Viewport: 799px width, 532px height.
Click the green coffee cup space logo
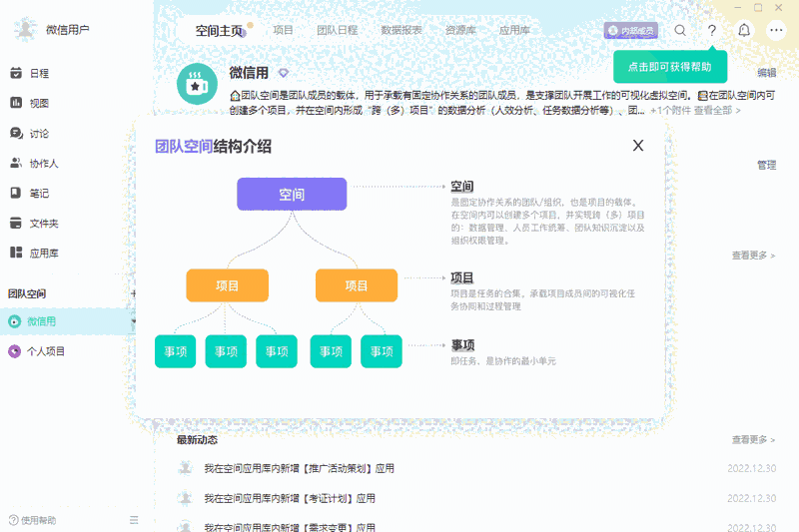pos(197,84)
